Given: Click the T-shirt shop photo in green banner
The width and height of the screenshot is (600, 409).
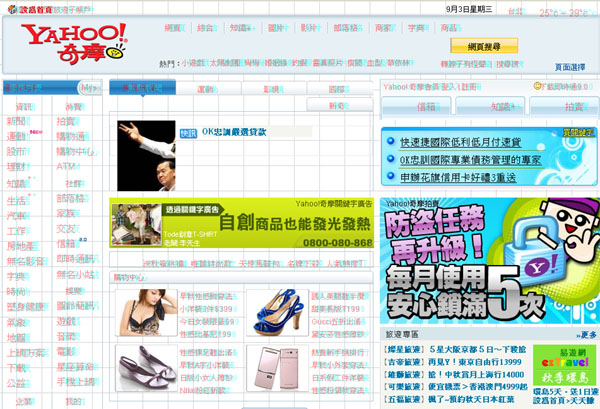Looking at the screenshot, I should point(136,224).
